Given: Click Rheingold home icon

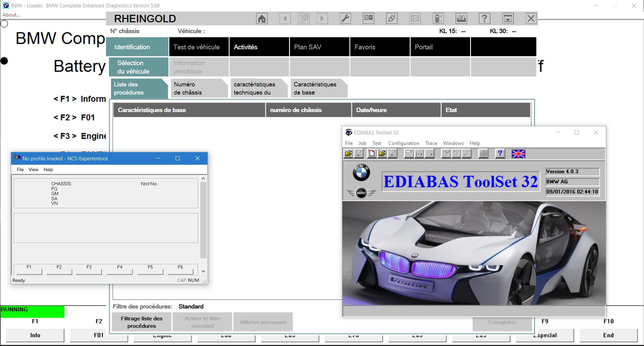Looking at the screenshot, I should tap(262, 19).
